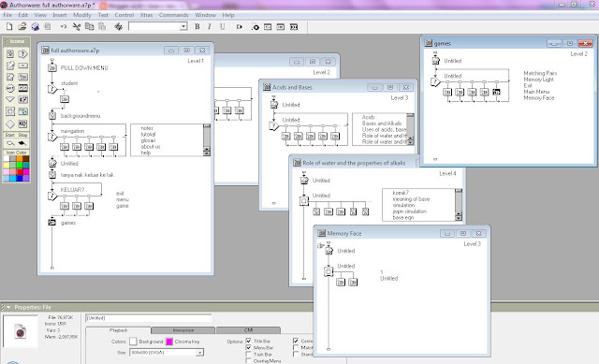Pick the Start flag in Icons palette

(10, 143)
